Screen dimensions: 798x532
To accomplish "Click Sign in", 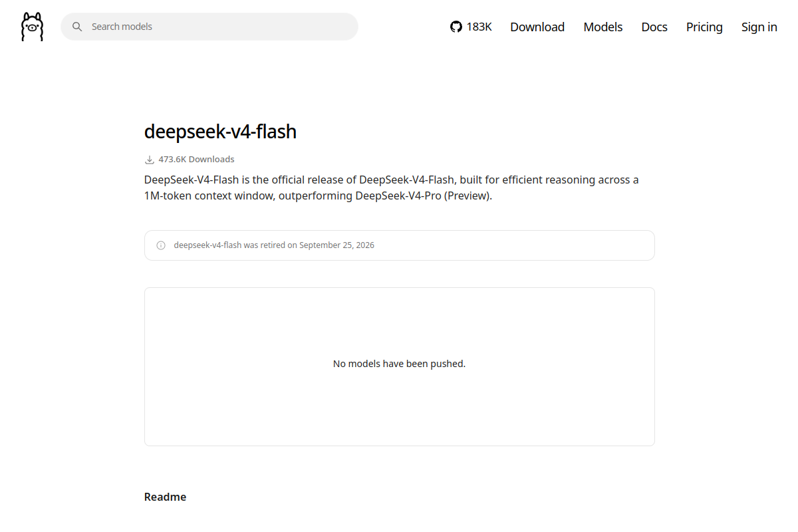I will (759, 27).
